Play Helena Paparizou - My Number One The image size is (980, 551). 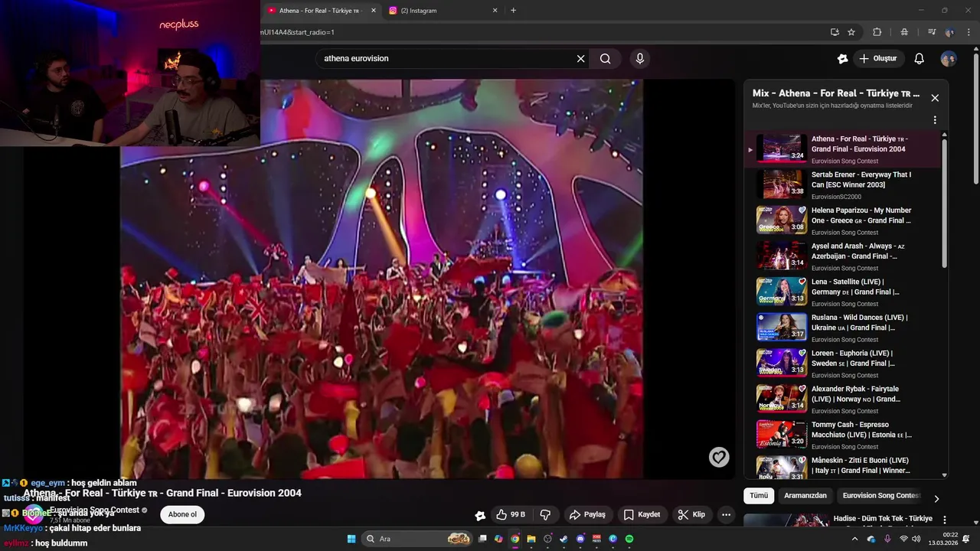[842, 220]
